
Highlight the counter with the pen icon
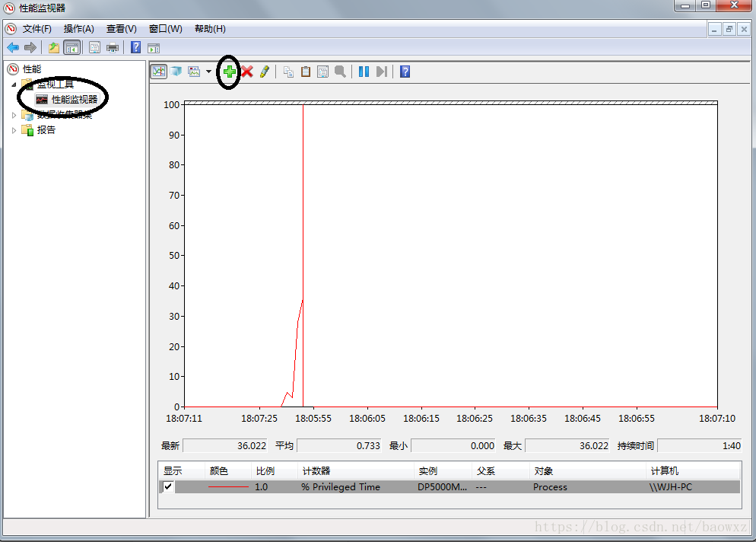(264, 72)
